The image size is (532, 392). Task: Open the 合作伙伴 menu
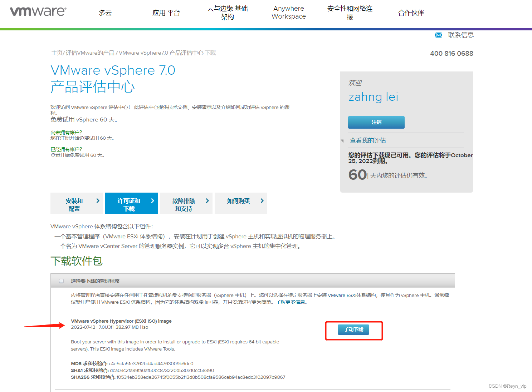point(411,13)
